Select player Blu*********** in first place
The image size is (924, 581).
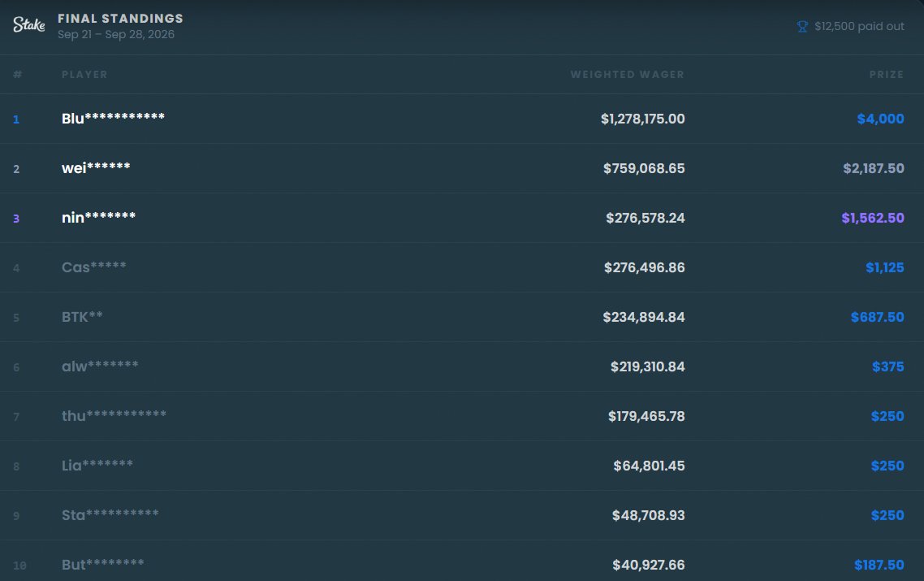coord(113,118)
